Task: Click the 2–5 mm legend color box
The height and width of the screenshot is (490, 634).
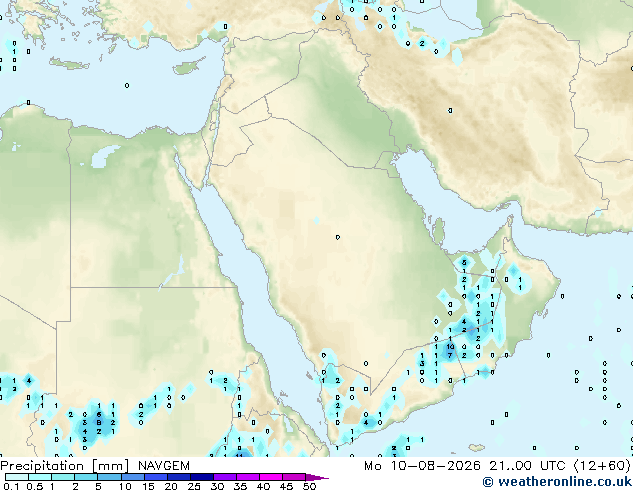Action: pyautogui.click(x=86, y=477)
